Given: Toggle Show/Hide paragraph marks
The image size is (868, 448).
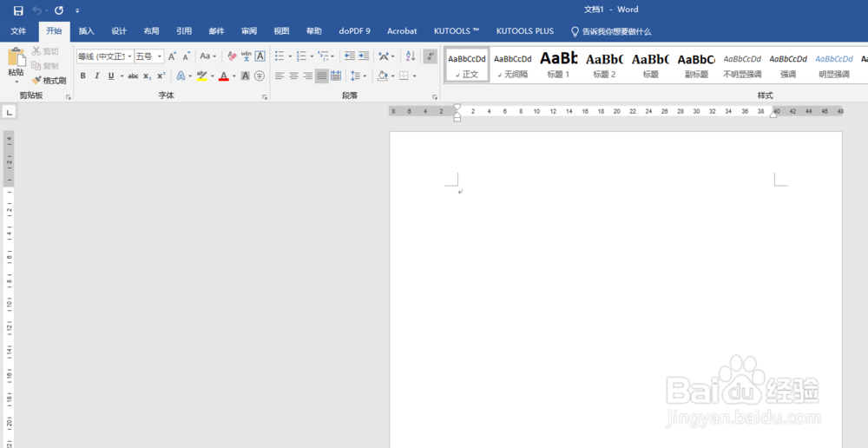Looking at the screenshot, I should tap(431, 56).
